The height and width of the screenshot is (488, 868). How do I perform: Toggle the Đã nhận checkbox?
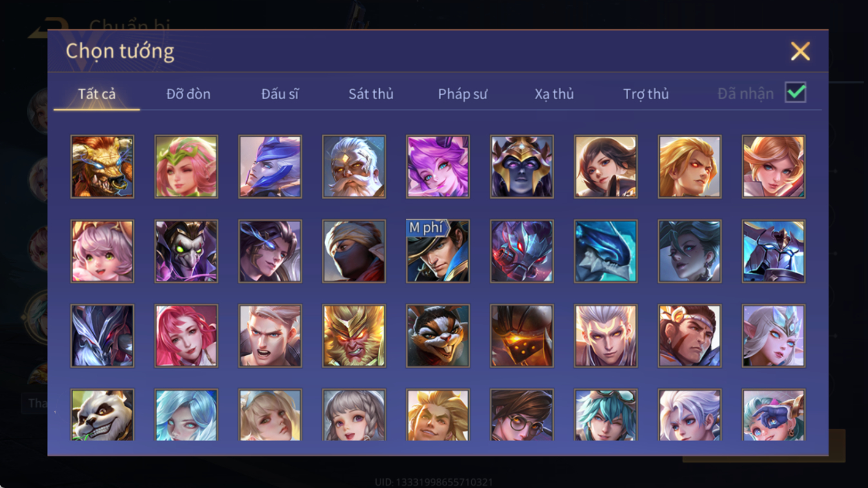pos(796,92)
